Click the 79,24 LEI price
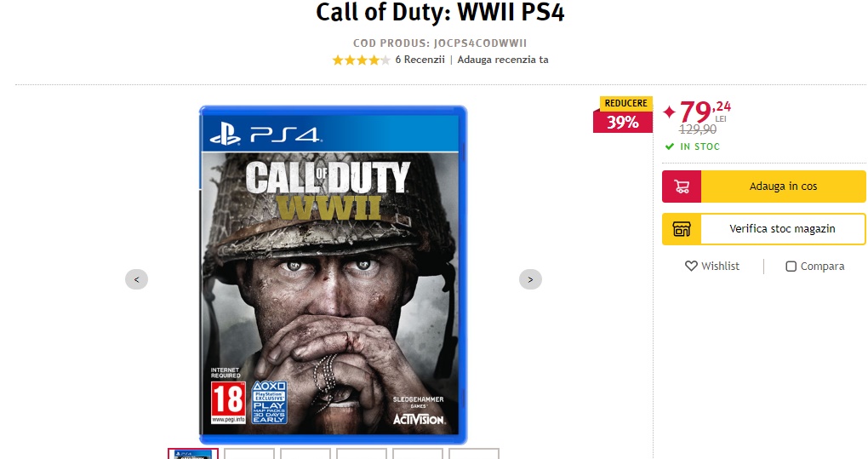 pos(704,112)
